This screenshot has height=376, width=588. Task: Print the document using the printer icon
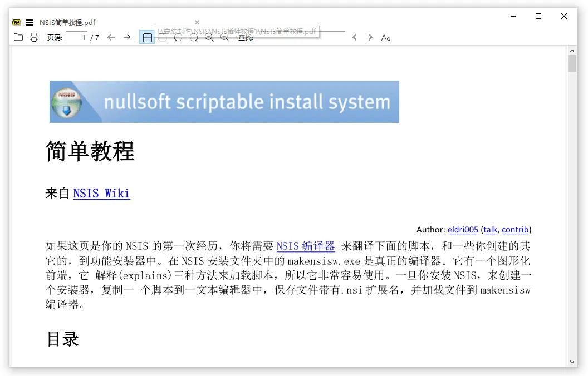click(x=34, y=37)
